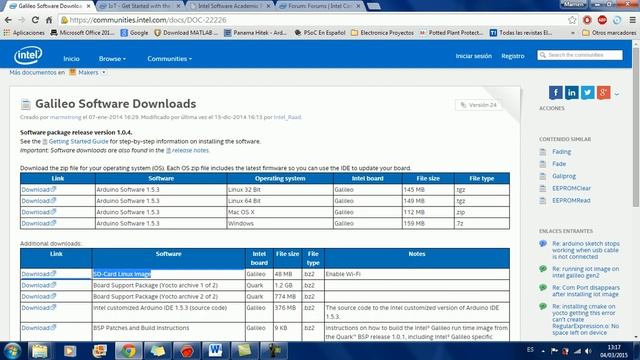Open 'Re: Com Port disappears' link

pyautogui.click(x=586, y=291)
